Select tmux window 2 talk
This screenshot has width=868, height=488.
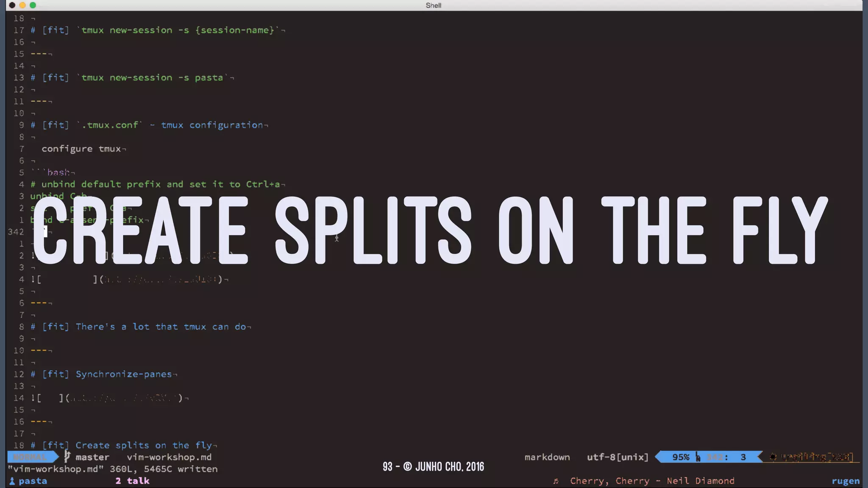pos(132,481)
